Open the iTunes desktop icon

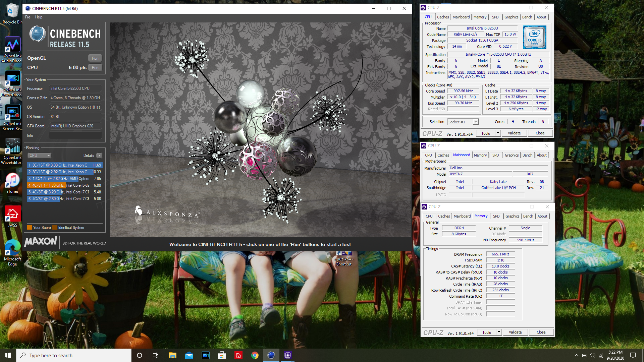(12, 183)
